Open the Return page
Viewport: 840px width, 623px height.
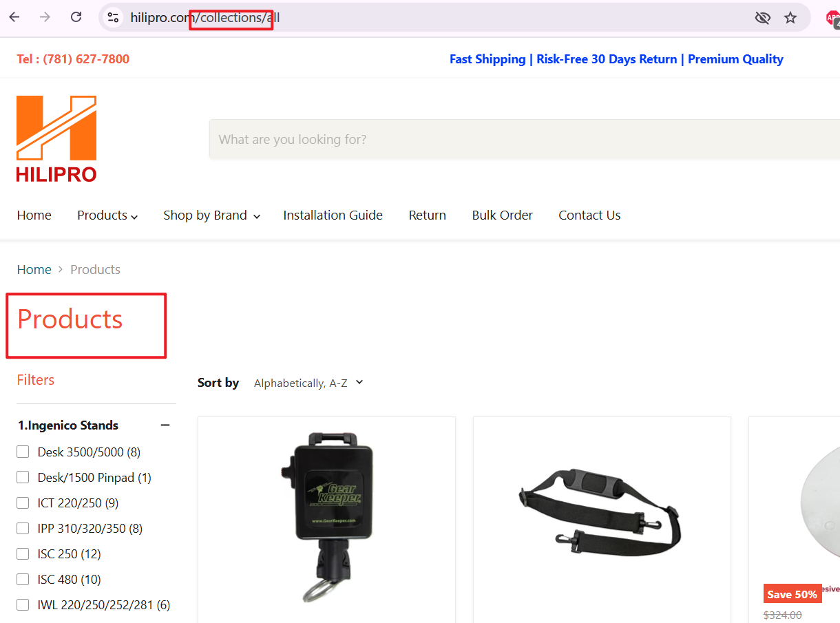(x=428, y=215)
